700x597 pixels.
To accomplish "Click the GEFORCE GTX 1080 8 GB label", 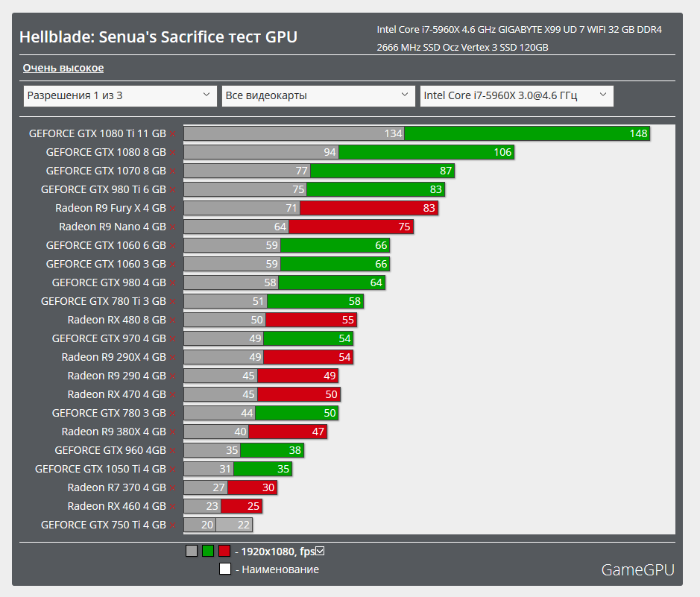I will click(106, 152).
